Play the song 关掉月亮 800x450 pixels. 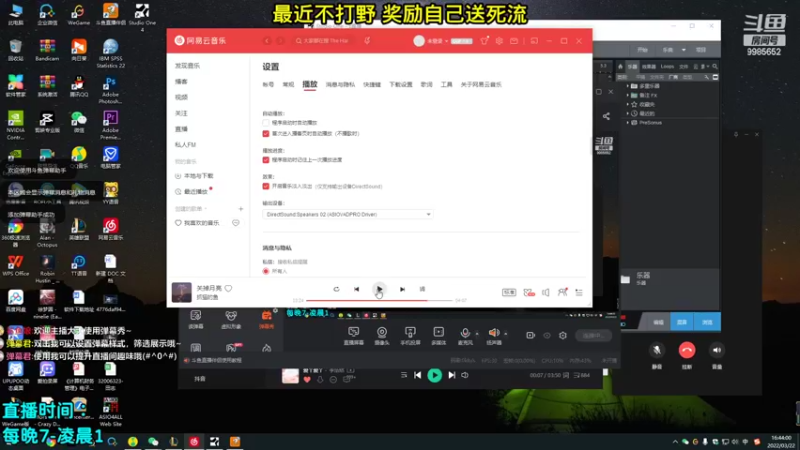click(x=379, y=289)
